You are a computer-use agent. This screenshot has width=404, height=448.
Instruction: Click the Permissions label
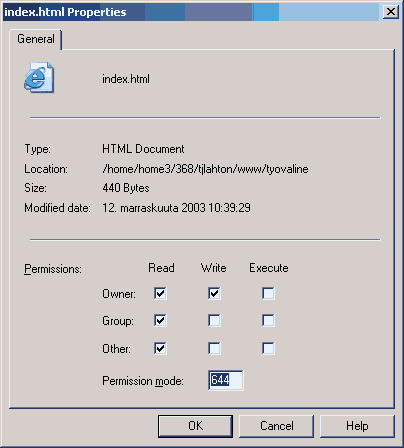coord(53,269)
